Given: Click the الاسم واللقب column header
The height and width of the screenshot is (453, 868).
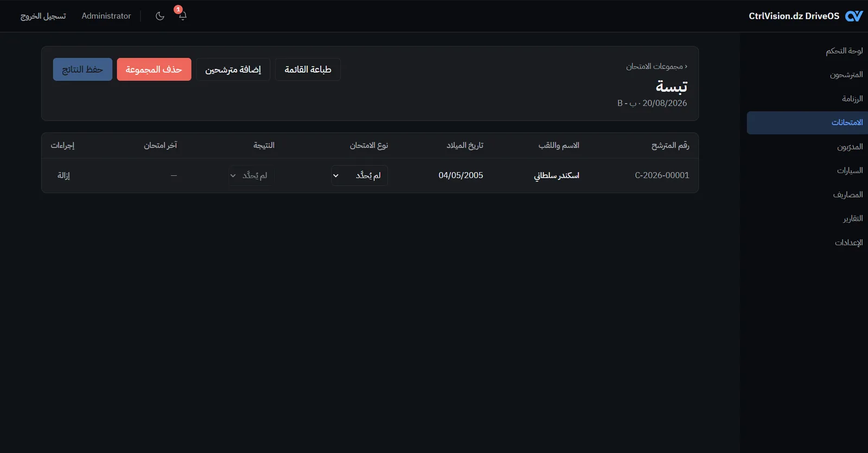Looking at the screenshot, I should [x=559, y=145].
